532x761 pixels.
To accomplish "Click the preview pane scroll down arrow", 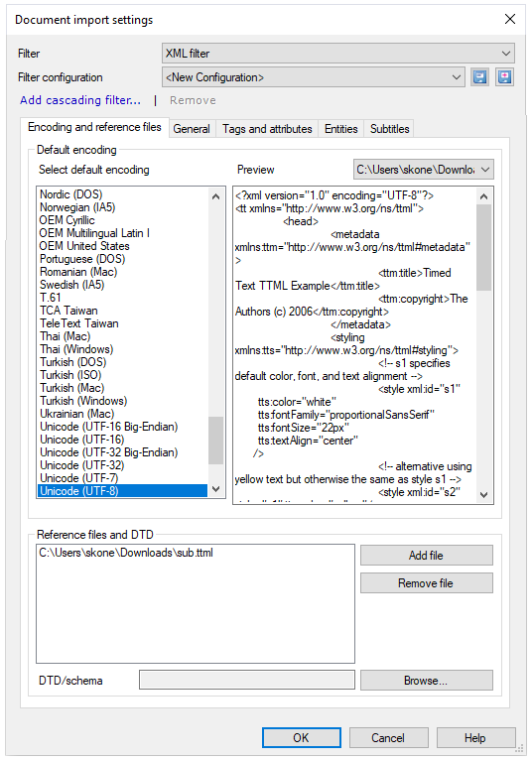I will (483, 494).
